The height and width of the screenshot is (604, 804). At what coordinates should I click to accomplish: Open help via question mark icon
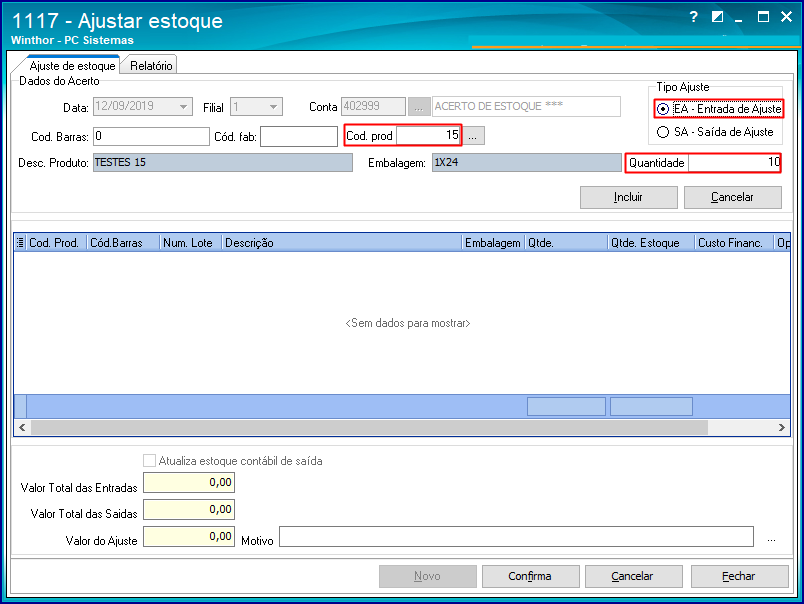pyautogui.click(x=694, y=17)
